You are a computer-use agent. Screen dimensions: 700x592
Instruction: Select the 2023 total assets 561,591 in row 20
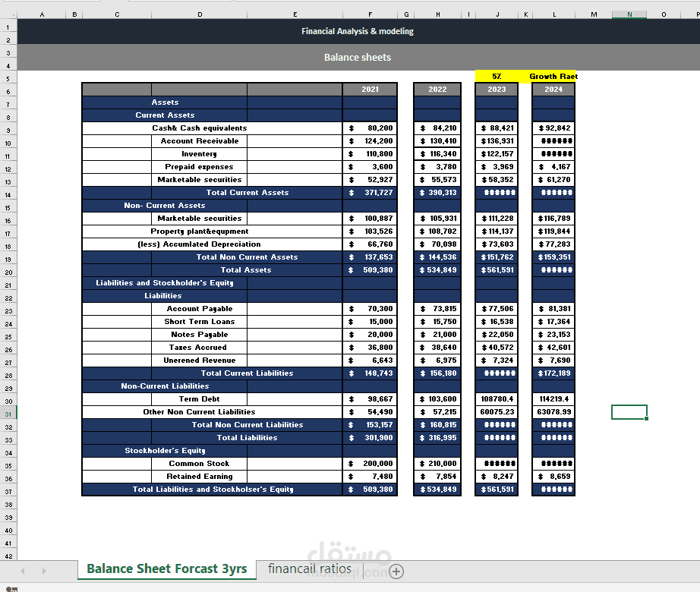click(x=497, y=270)
